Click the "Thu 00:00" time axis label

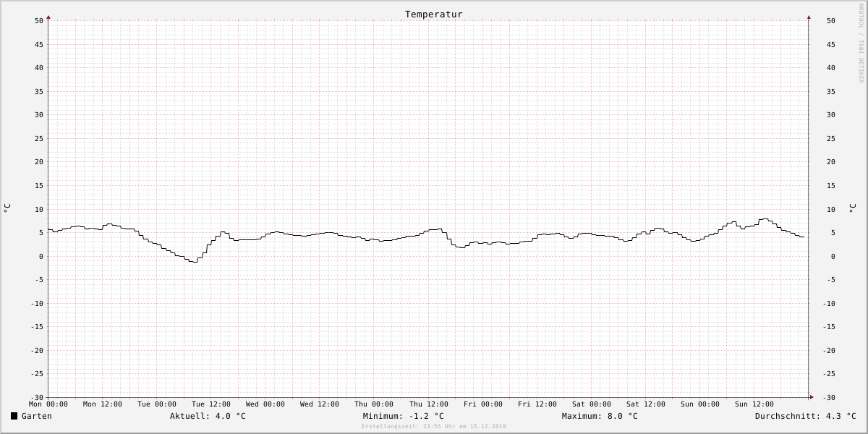pyautogui.click(x=374, y=404)
